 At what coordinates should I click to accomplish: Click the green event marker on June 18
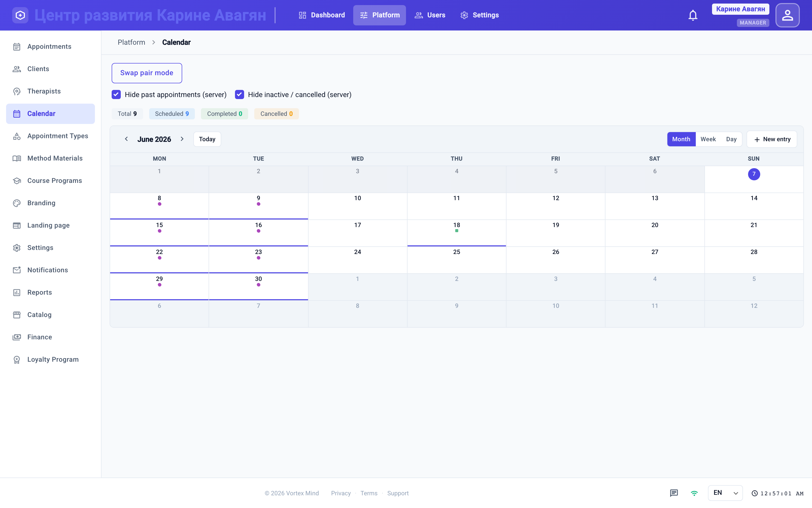click(457, 231)
